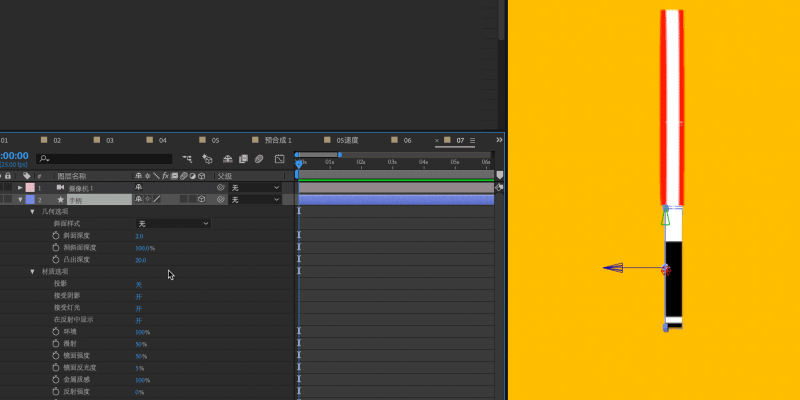Click the 图层名称 column header
This screenshot has width=800, height=400.
pos(71,176)
